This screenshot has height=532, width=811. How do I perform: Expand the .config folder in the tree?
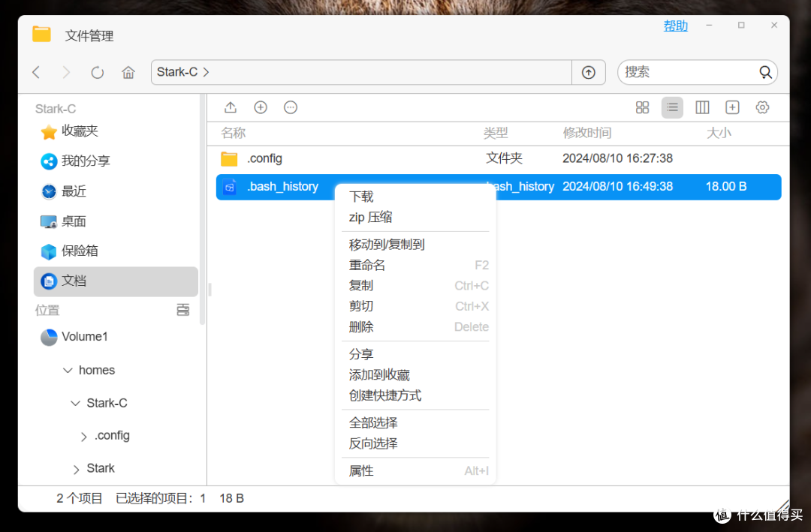83,435
